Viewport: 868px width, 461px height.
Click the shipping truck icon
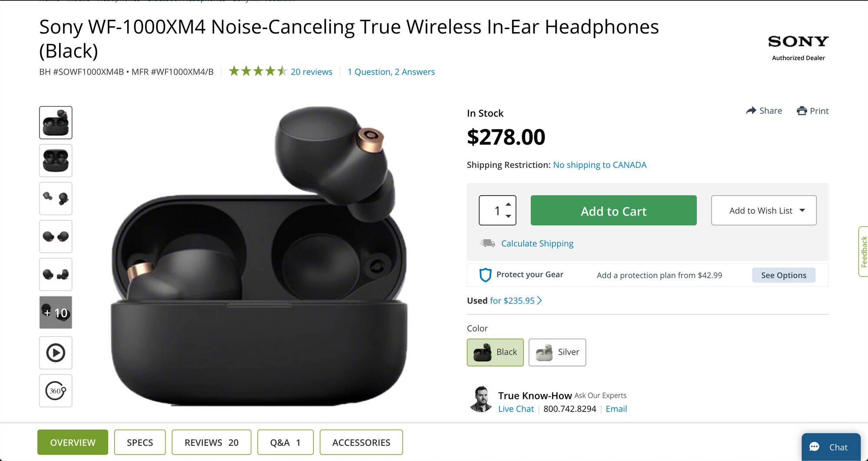487,243
